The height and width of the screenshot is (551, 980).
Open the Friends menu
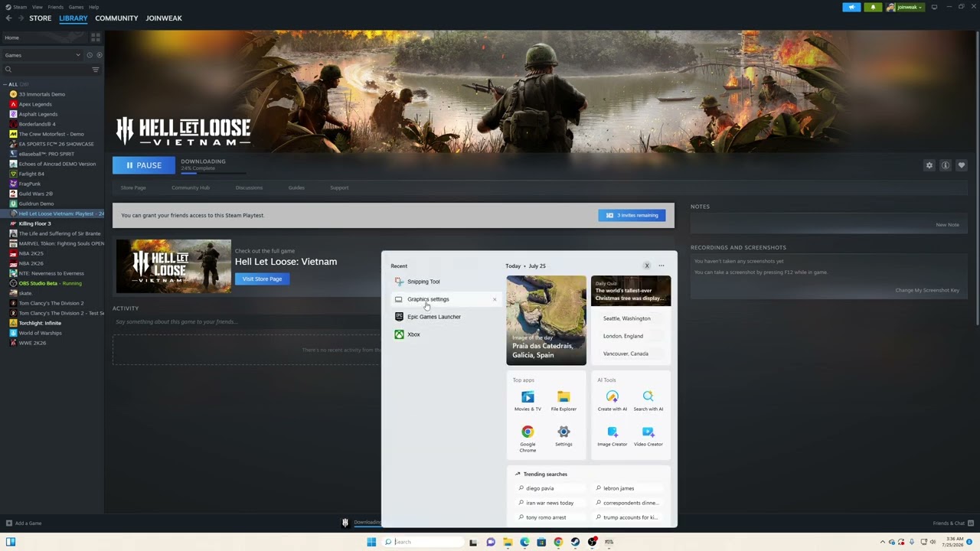[56, 7]
